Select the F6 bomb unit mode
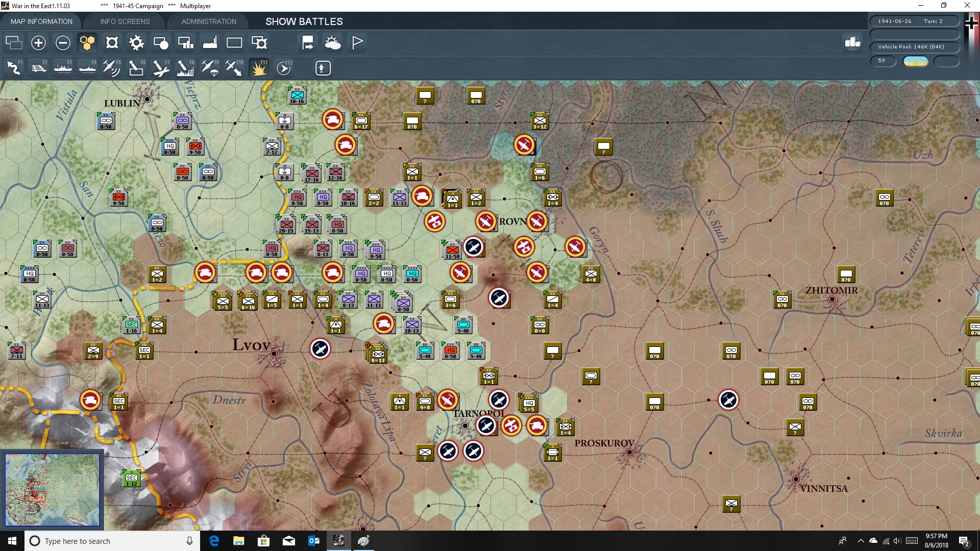The height and width of the screenshot is (551, 980). (x=136, y=68)
